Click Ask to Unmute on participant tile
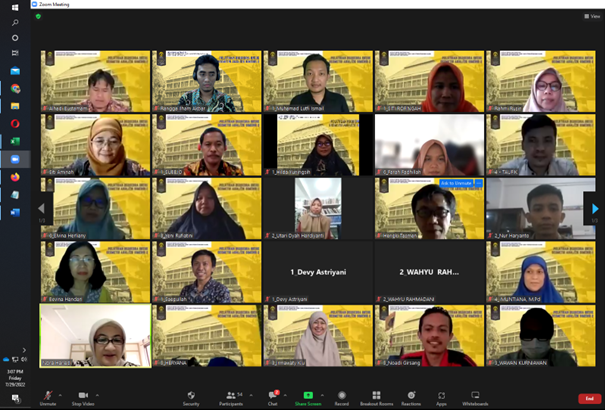The height and width of the screenshot is (410, 605). pos(457,184)
